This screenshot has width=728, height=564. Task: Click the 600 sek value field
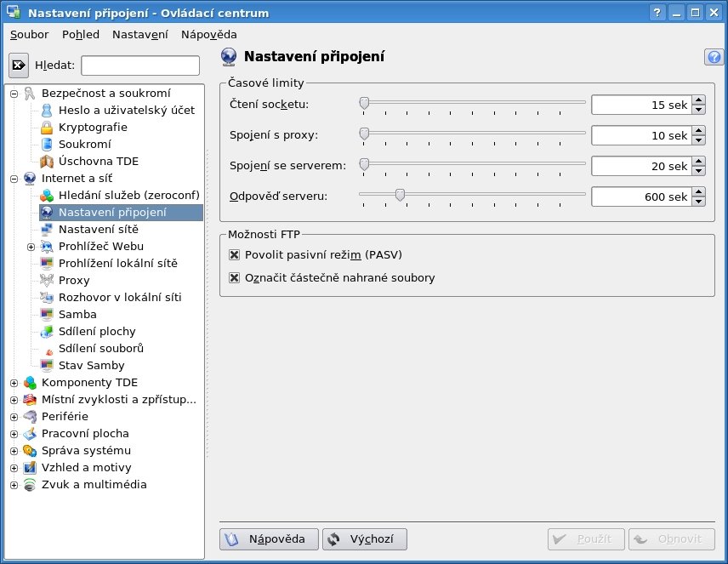tap(641, 197)
